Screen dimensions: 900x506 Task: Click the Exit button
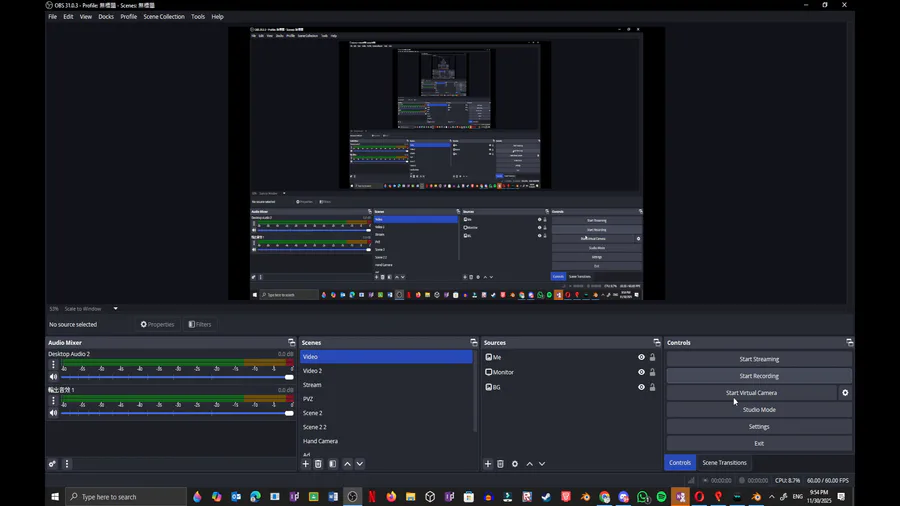point(759,443)
